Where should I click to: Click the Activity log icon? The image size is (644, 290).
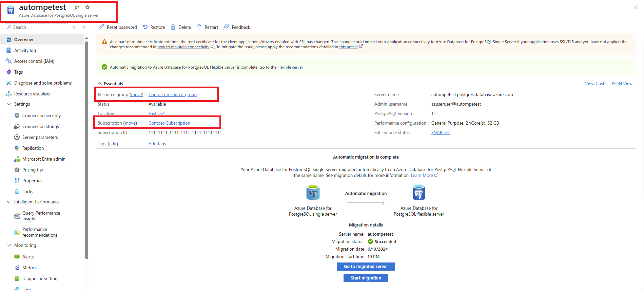click(x=9, y=50)
